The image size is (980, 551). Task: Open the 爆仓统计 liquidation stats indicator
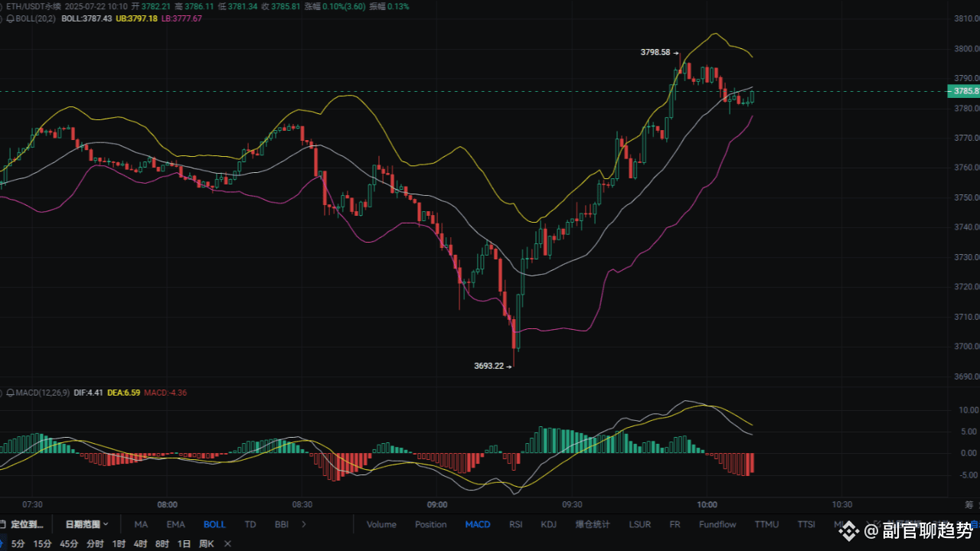pos(593,524)
